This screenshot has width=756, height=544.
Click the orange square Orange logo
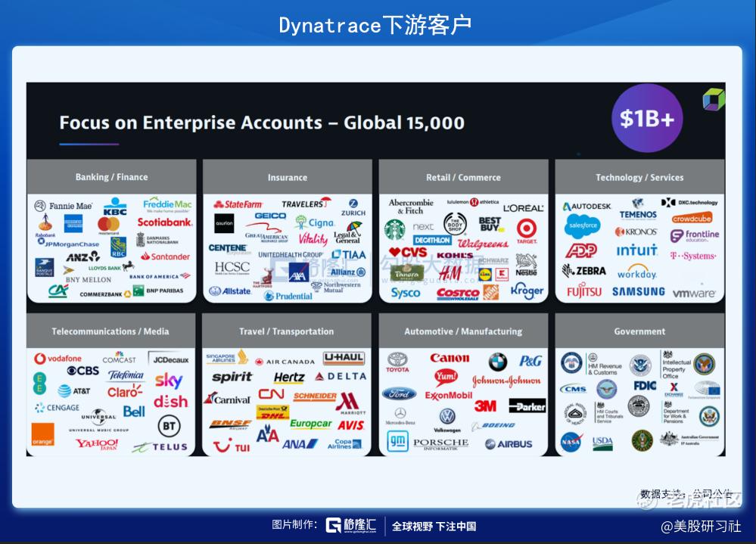[42, 434]
